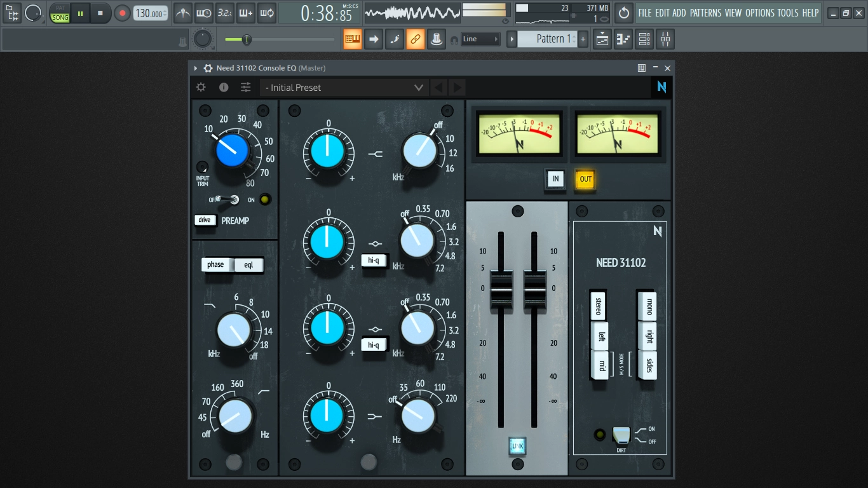The image size is (868, 488).
Task: Toggle typing keyboard to piano icon
Action: (x=353, y=39)
